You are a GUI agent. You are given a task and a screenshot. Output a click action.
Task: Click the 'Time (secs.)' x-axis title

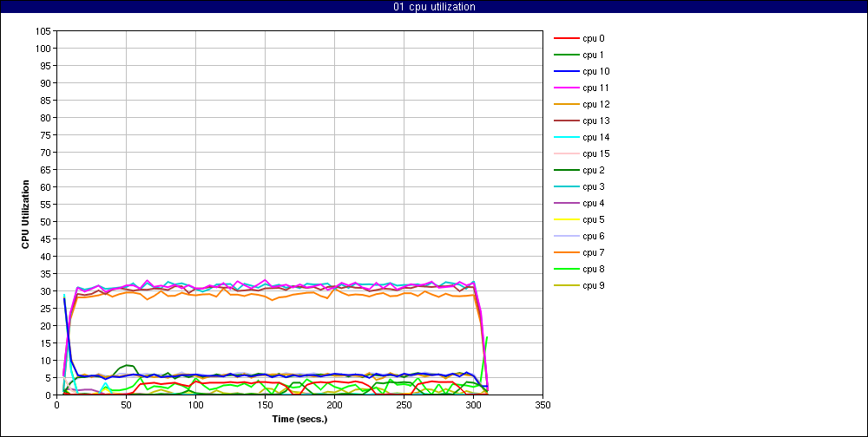299,420
